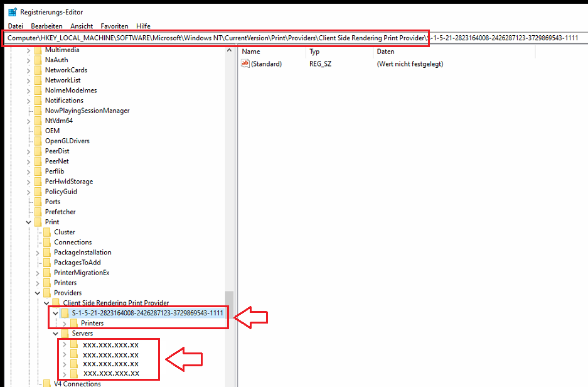Select the Multimedia folder icon
This screenshot has height=387, width=588.
(x=38, y=50)
